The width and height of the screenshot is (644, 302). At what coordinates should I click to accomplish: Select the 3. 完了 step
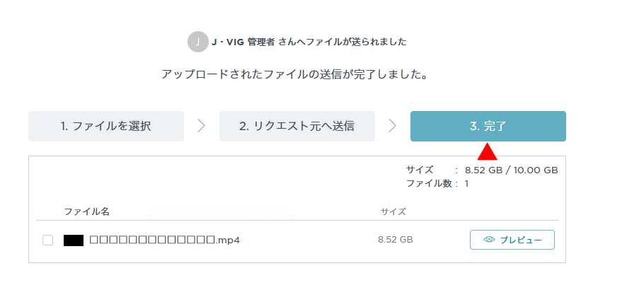pos(488,126)
